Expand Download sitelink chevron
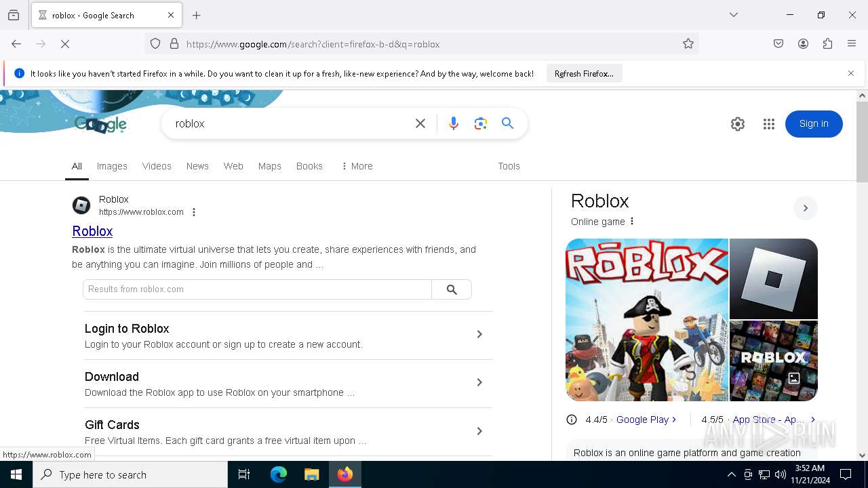The width and height of the screenshot is (868, 488). tap(479, 382)
